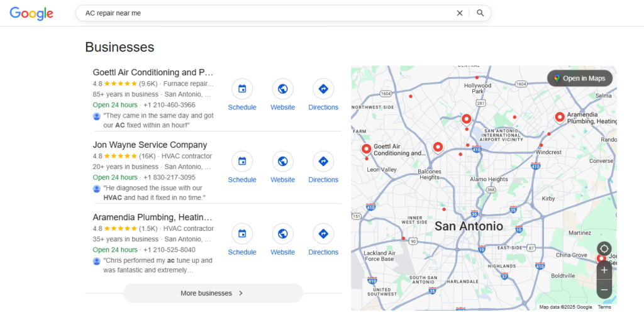644x325 pixels.
Task: Click Schedule icon for Aramendia Plumbing
Action: 242,234
